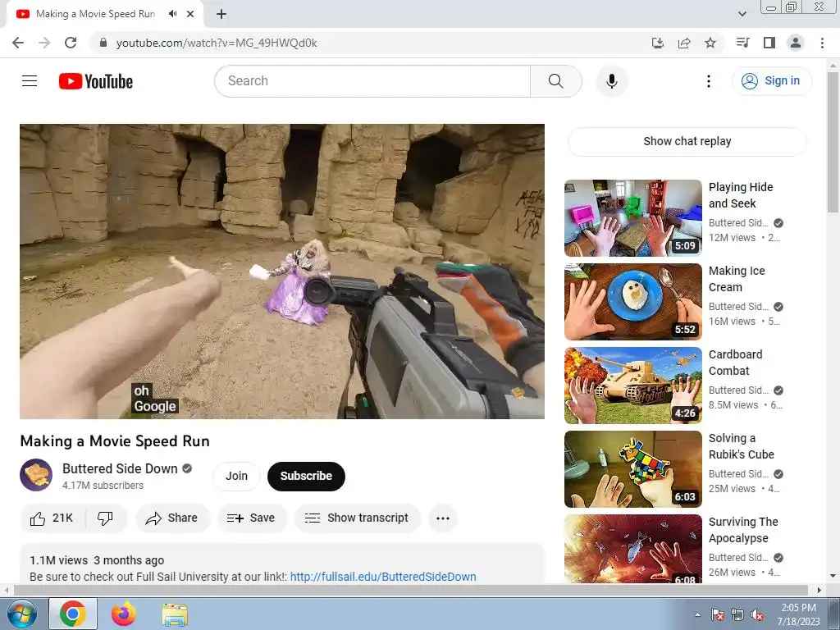Image resolution: width=840 pixels, height=630 pixels.
Task: Open more actions ellipsis under video
Action: [442, 518]
